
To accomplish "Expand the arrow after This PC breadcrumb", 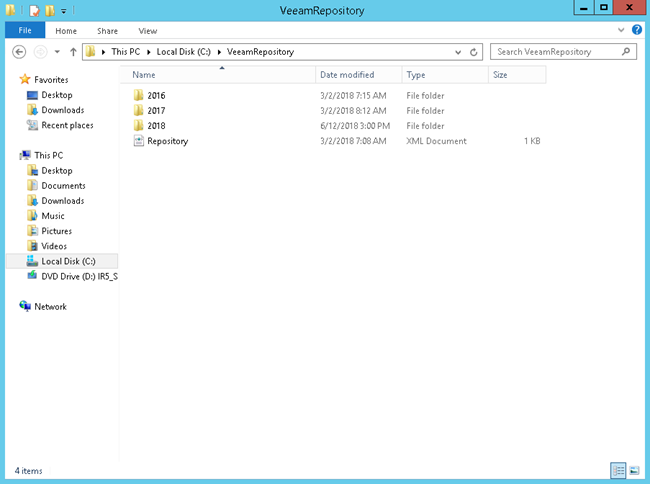I will coord(148,52).
